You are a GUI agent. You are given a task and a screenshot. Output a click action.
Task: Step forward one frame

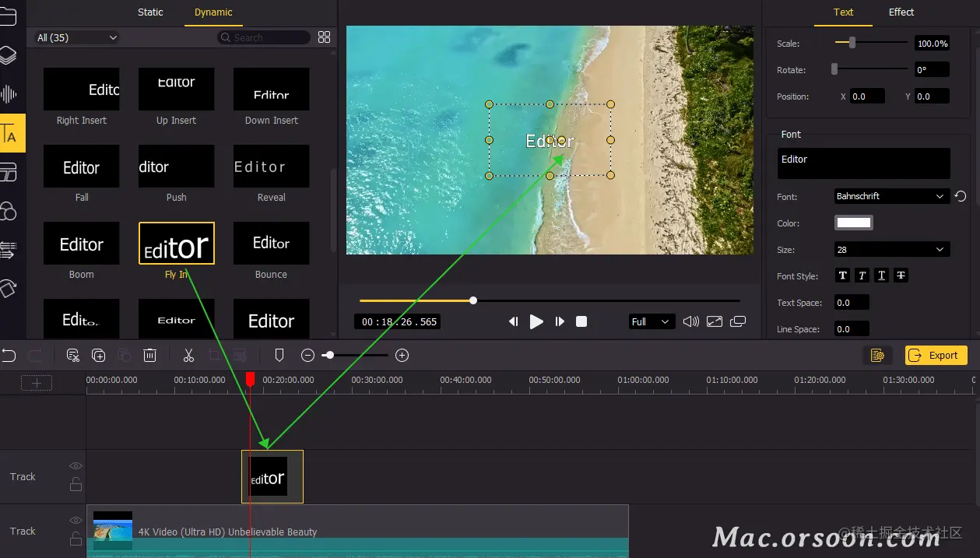pos(560,321)
